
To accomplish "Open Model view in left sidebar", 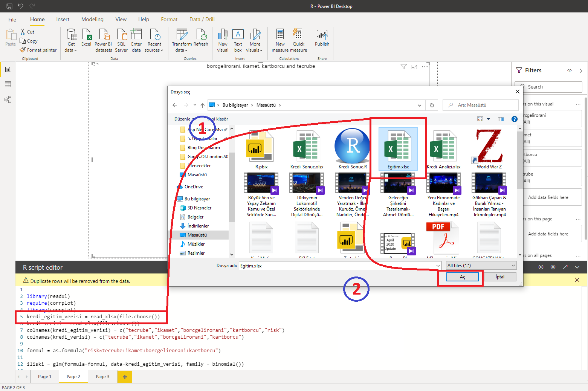I will tap(8, 99).
